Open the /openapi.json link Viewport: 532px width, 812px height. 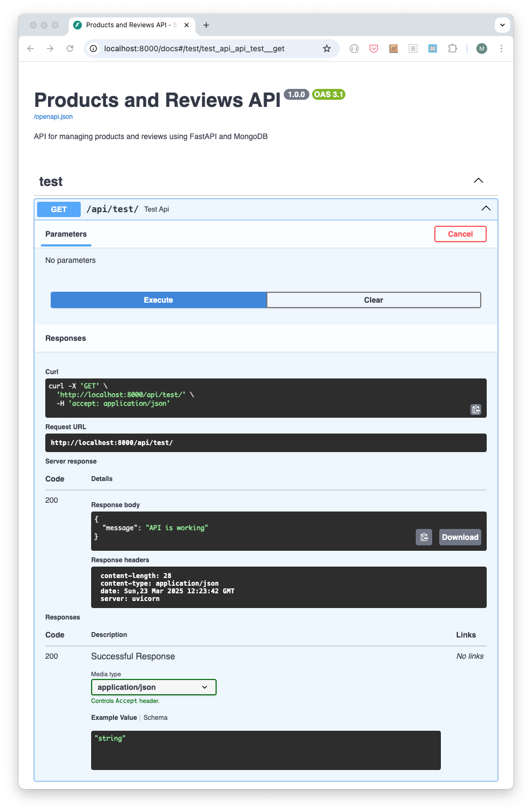[53, 117]
